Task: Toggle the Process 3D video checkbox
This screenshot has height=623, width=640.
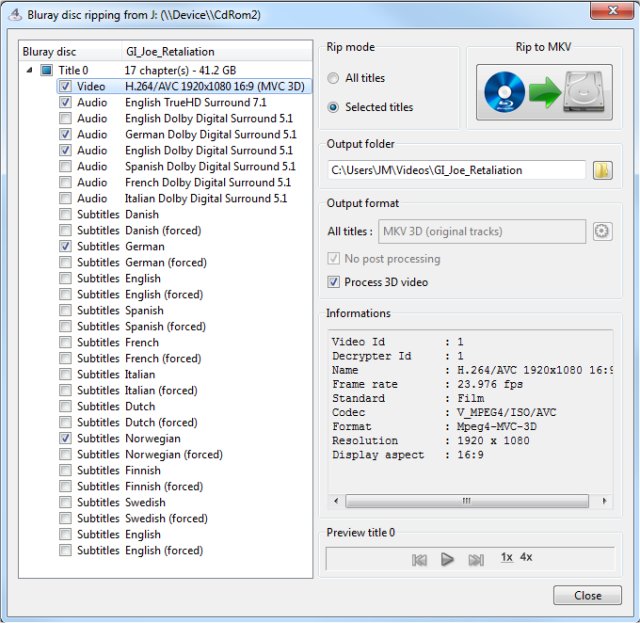Action: click(x=333, y=282)
